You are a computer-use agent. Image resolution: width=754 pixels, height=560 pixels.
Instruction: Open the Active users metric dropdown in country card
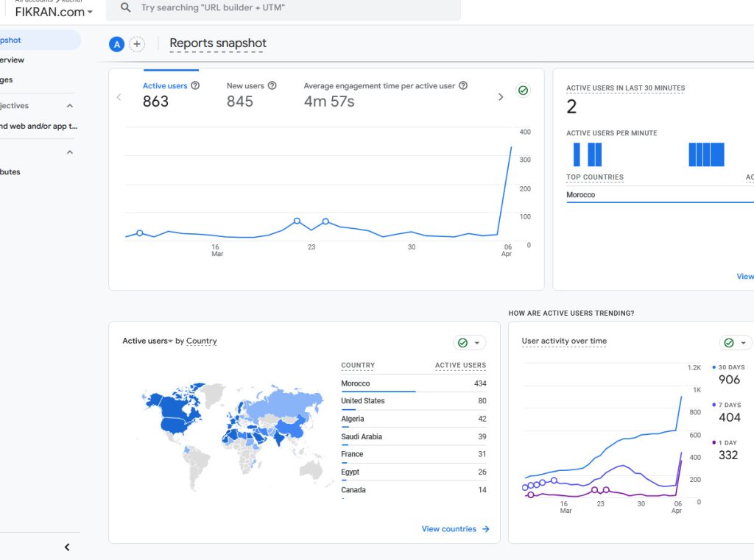pos(147,341)
